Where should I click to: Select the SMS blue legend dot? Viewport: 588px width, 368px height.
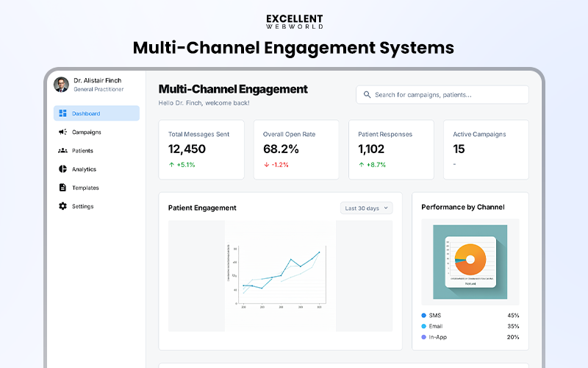point(424,316)
